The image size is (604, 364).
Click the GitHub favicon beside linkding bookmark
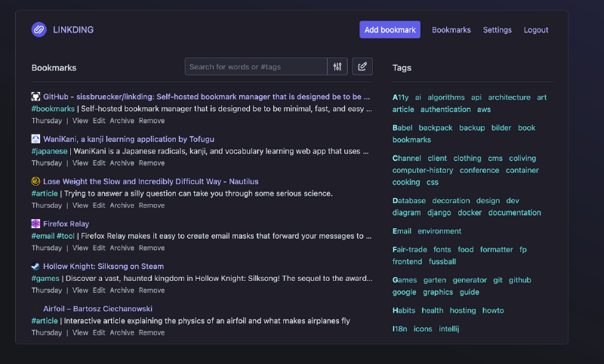tap(35, 97)
